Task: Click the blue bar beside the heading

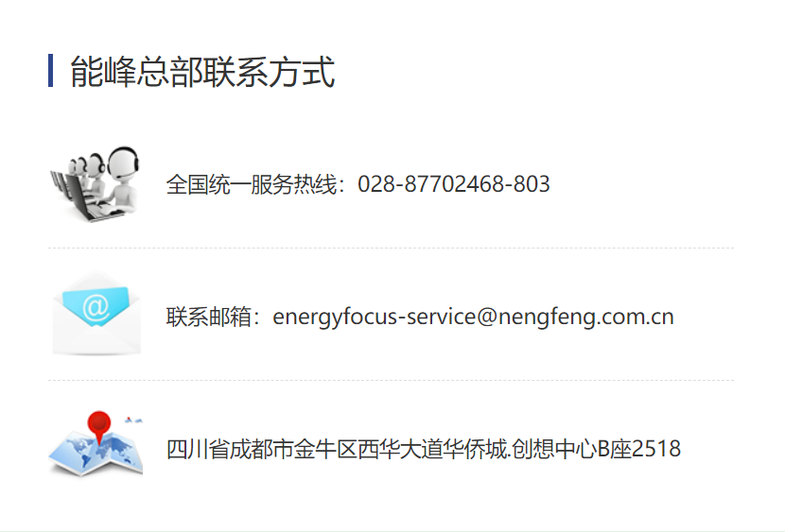Action: coord(50,71)
